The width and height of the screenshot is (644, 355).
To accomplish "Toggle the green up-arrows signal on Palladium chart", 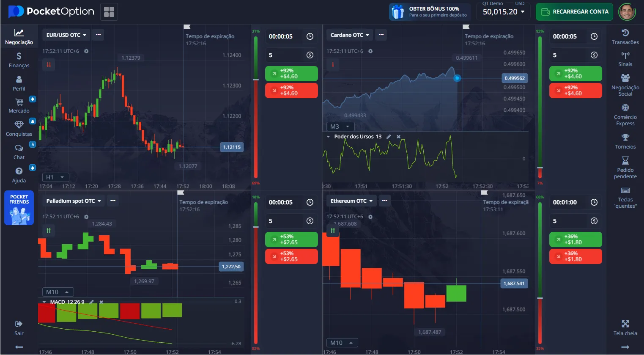I will click(49, 231).
